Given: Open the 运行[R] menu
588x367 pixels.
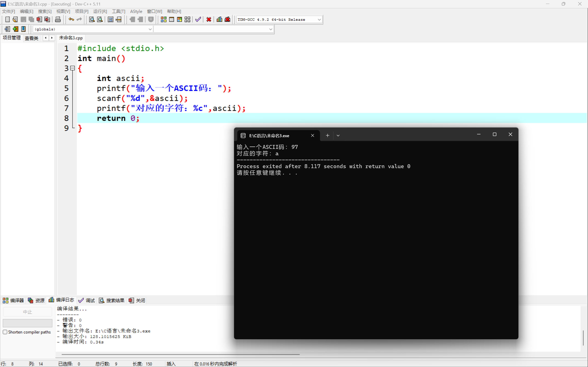Looking at the screenshot, I should [100, 11].
